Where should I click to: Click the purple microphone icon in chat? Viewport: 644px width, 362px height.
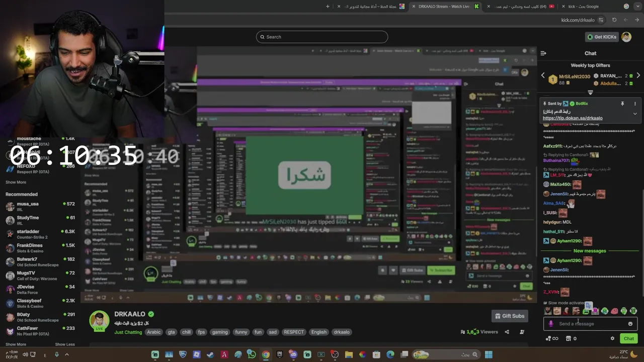click(551, 324)
